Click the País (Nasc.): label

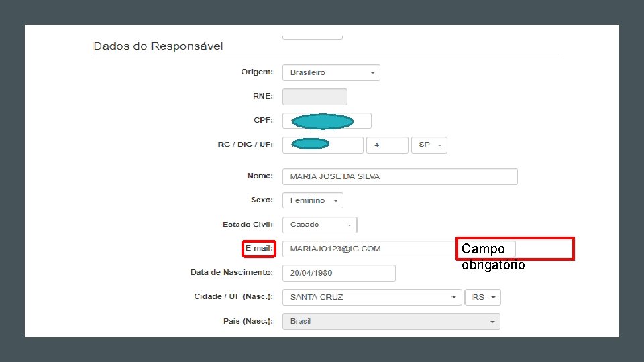pos(248,321)
